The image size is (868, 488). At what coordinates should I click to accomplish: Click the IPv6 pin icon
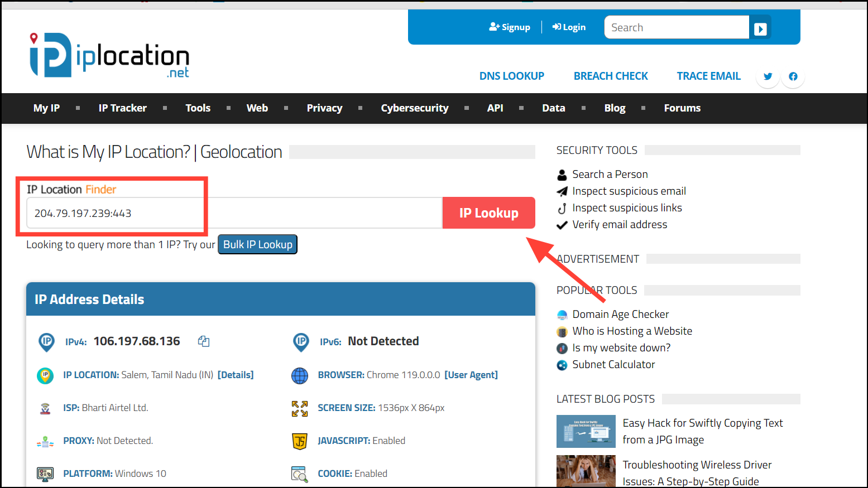pos(301,341)
